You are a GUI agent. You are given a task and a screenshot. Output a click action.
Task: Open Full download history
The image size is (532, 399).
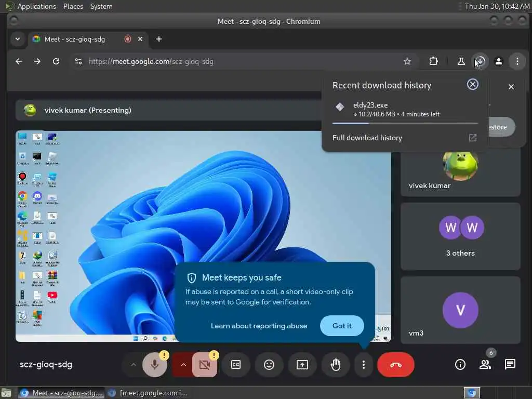405,138
